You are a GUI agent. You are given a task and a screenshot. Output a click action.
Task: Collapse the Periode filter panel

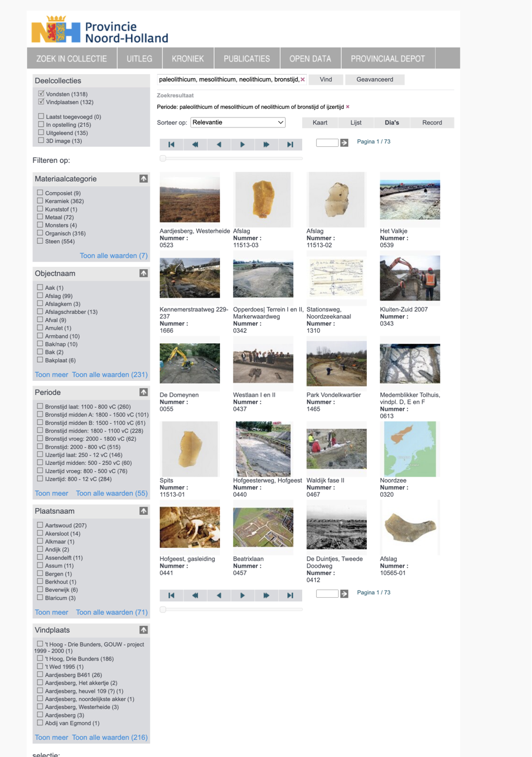(x=143, y=392)
